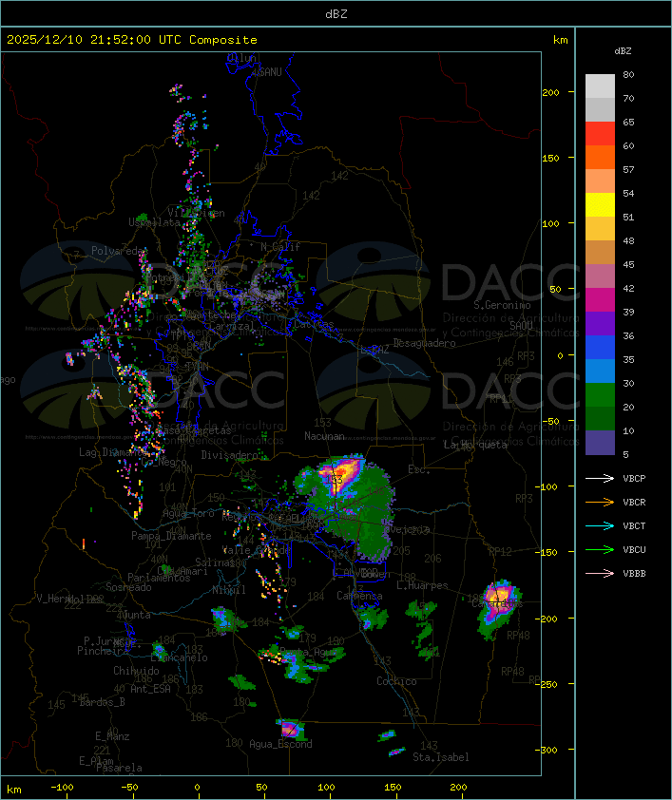
Task: Click the 'Desaguadero' map label
Action: pos(424,343)
